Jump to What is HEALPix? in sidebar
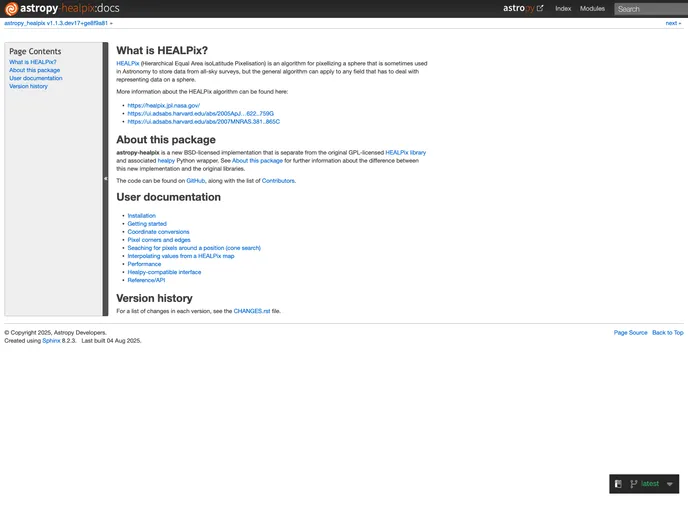Viewport: 688px width, 512px height. pyautogui.click(x=32, y=62)
